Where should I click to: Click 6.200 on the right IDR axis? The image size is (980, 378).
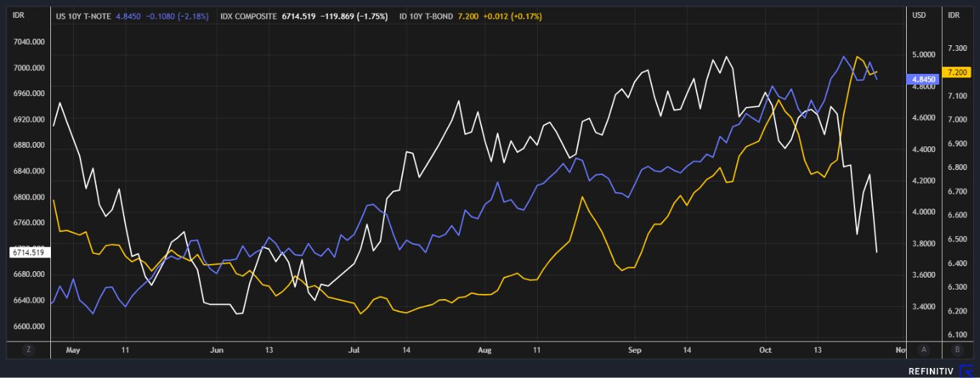coord(957,311)
